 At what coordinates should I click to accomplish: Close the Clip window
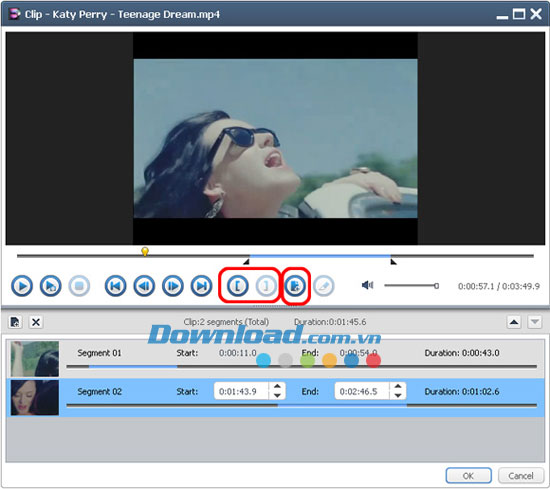click(x=536, y=14)
